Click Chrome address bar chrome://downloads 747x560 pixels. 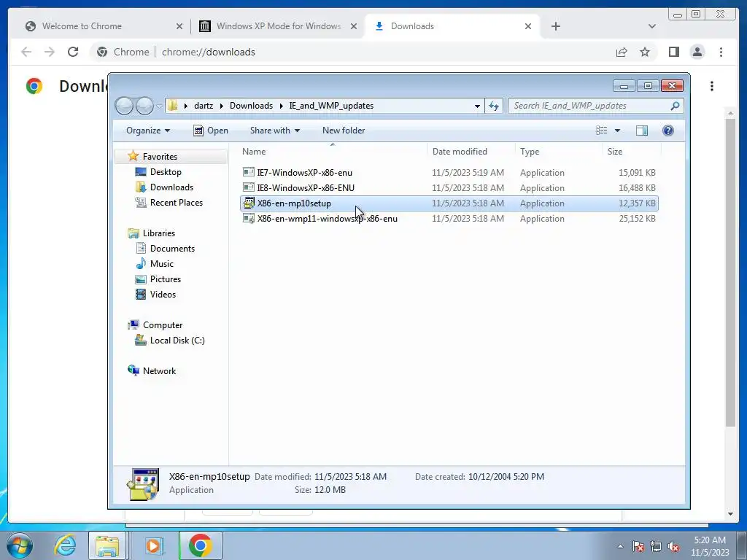click(x=208, y=52)
